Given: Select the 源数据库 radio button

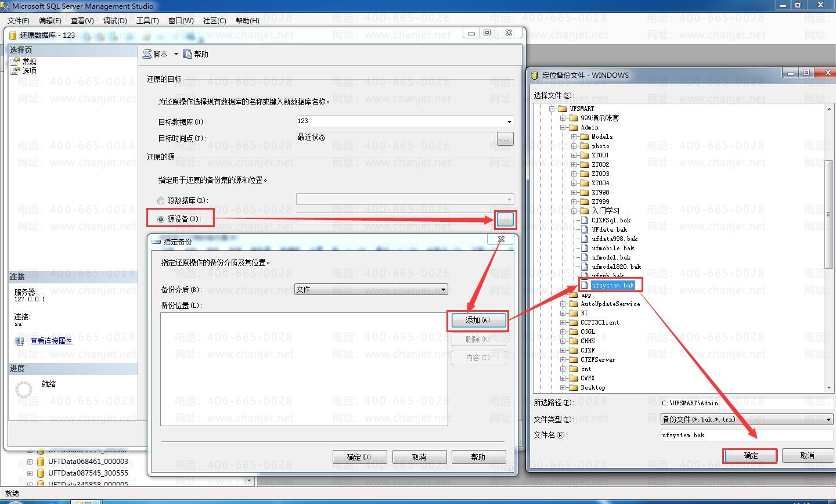Looking at the screenshot, I should [x=161, y=201].
